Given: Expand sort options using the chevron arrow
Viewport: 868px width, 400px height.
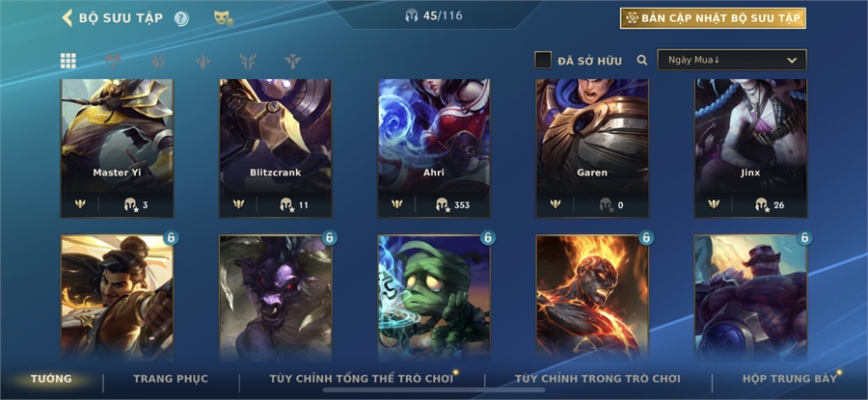Looking at the screenshot, I should (x=792, y=61).
